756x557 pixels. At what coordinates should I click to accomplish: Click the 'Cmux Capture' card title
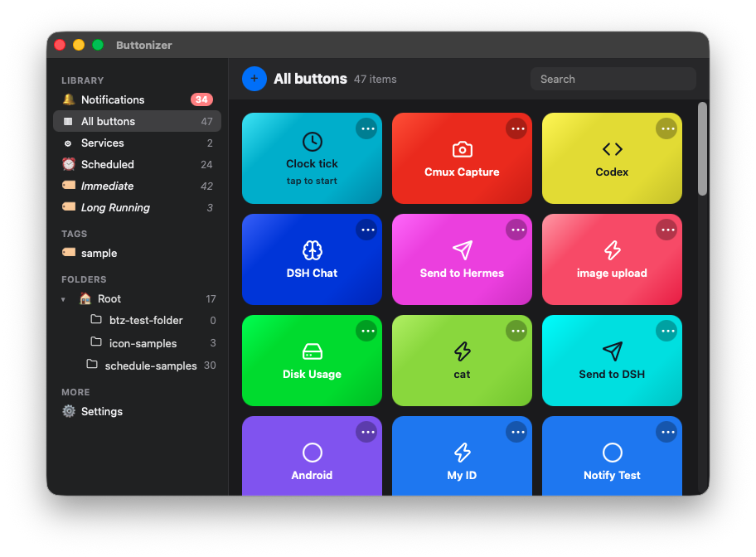(462, 172)
